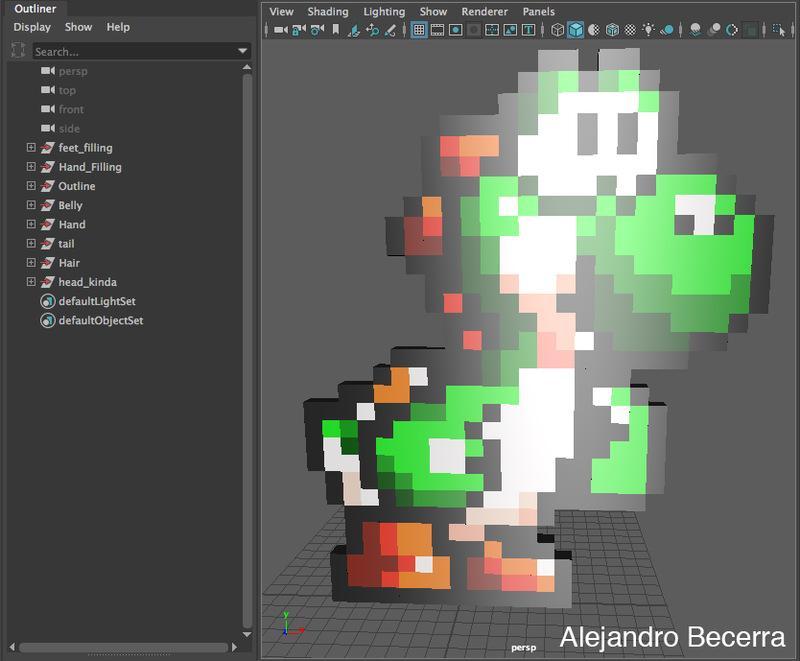This screenshot has height=661, width=800.
Task: Expand the head_kinda node
Action: [x=31, y=283]
